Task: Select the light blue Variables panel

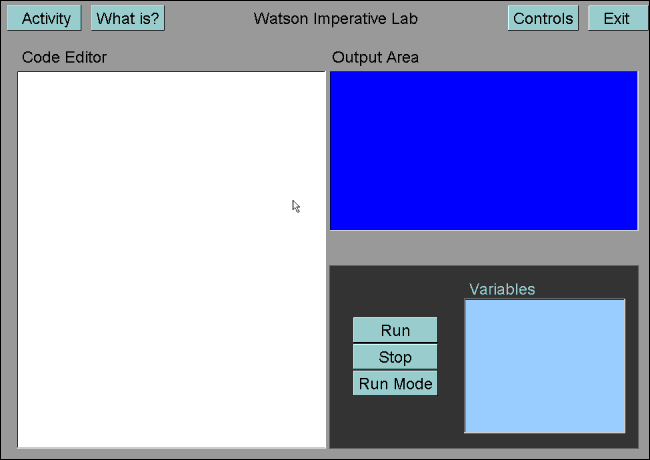Action: (545, 366)
